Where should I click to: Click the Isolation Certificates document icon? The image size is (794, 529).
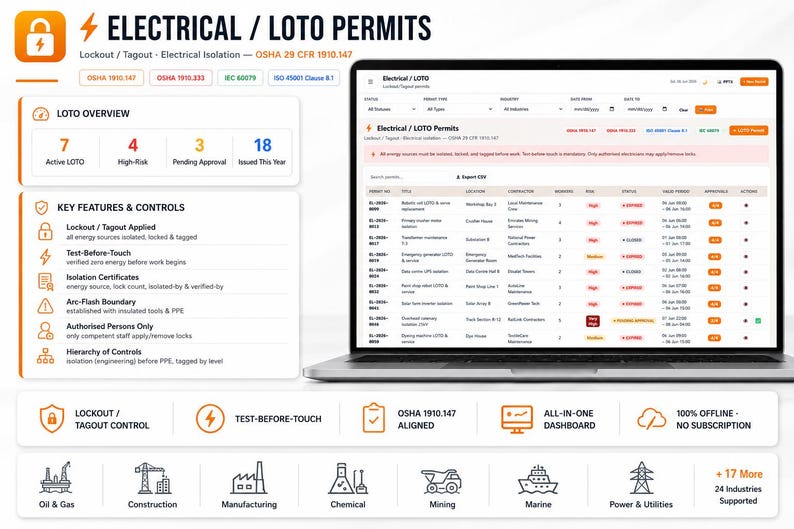click(x=46, y=281)
